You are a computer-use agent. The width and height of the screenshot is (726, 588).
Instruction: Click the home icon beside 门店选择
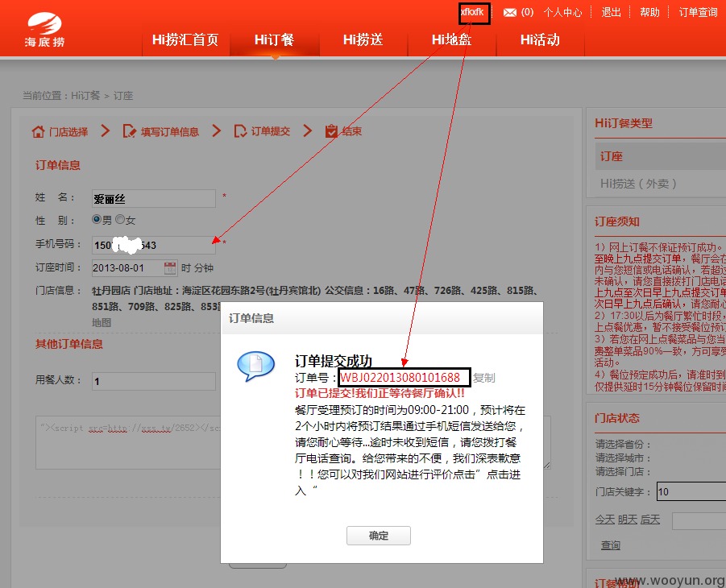pos(38,131)
